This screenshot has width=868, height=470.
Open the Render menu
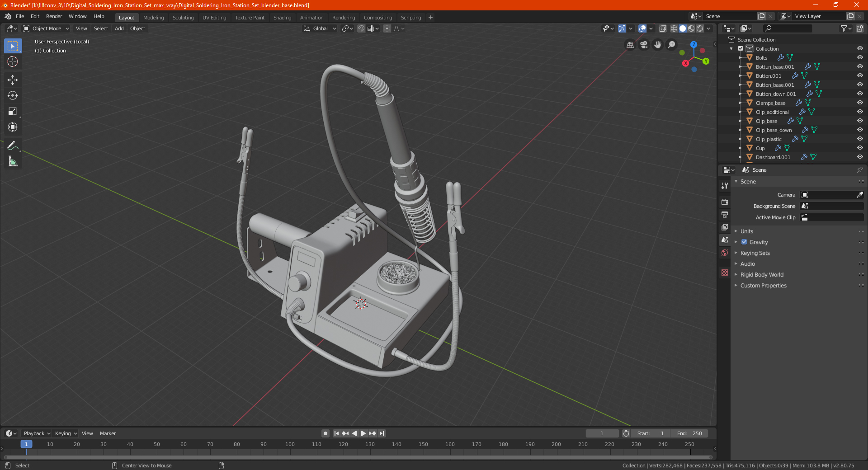54,16
